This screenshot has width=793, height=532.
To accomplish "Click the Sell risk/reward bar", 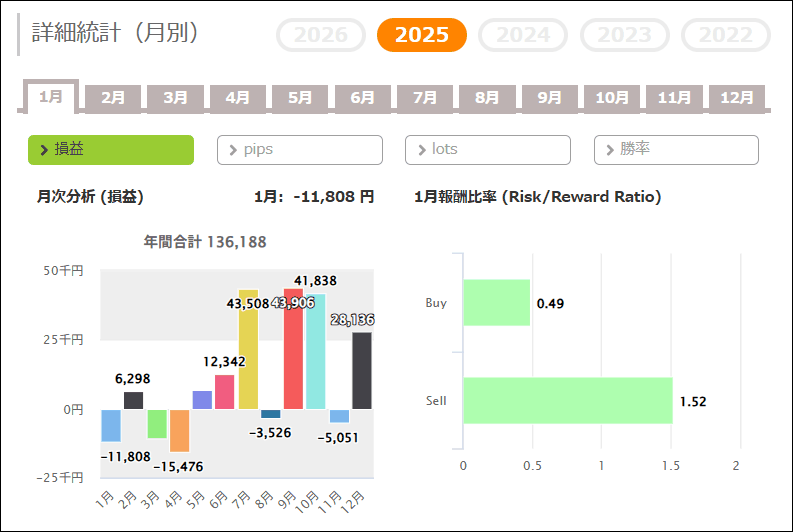I will 567,400.
